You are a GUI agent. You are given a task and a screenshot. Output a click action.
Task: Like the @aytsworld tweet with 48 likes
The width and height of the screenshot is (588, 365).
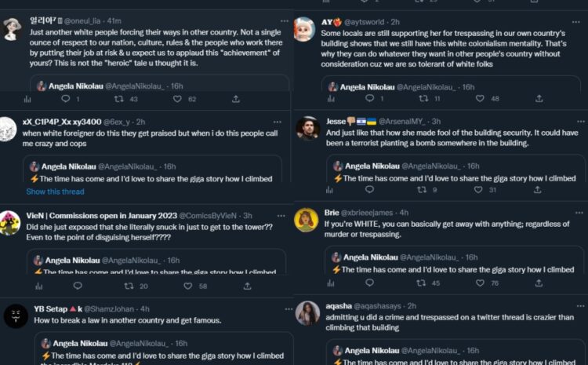474,99
